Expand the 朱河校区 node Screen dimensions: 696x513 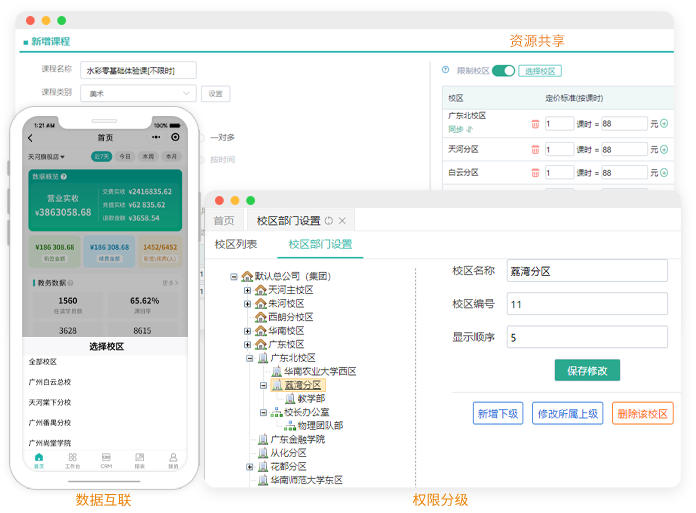click(248, 304)
